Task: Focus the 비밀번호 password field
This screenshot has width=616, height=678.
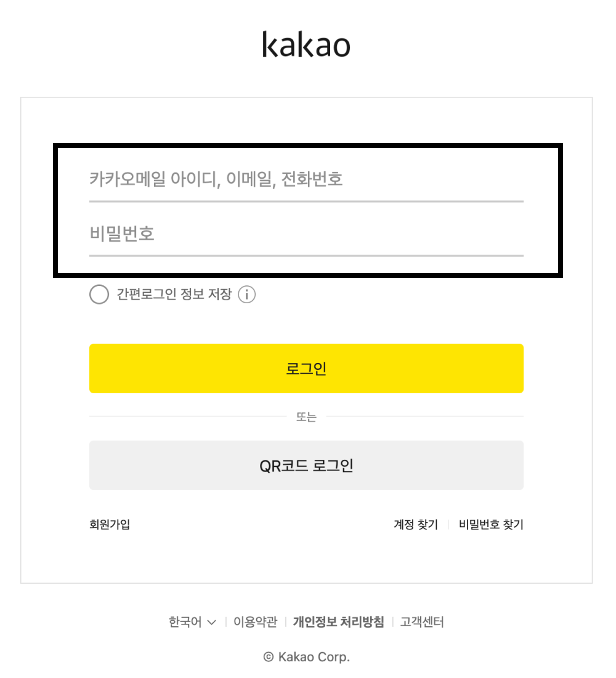Action: 306,234
